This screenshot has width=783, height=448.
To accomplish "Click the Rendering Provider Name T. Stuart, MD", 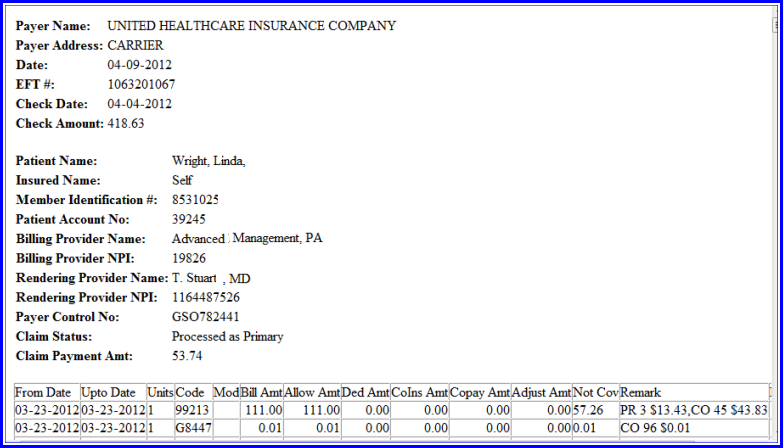I will (x=211, y=278).
